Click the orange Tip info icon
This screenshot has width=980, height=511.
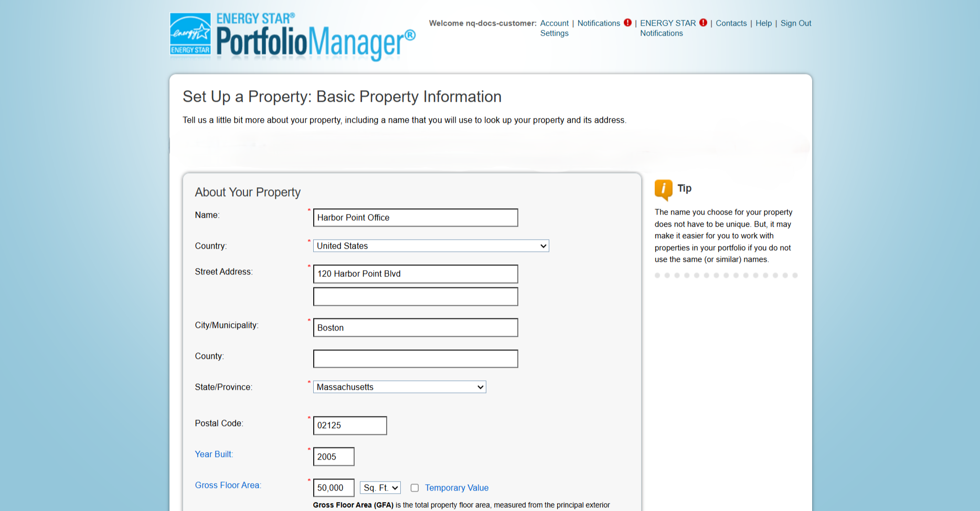pyautogui.click(x=663, y=189)
